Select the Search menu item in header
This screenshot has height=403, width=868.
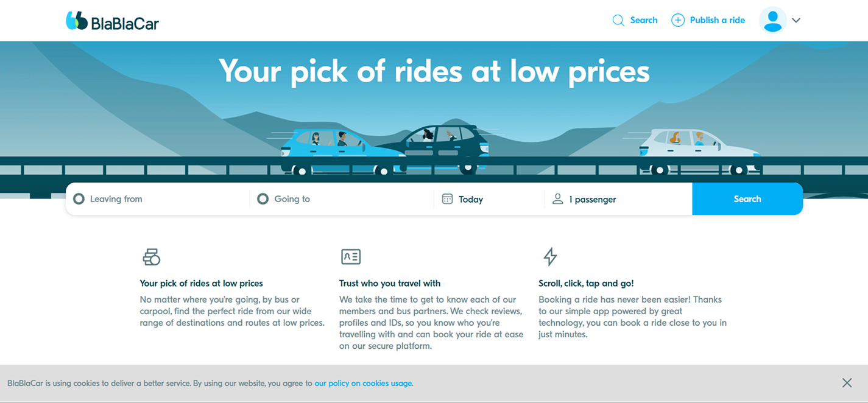click(x=643, y=20)
